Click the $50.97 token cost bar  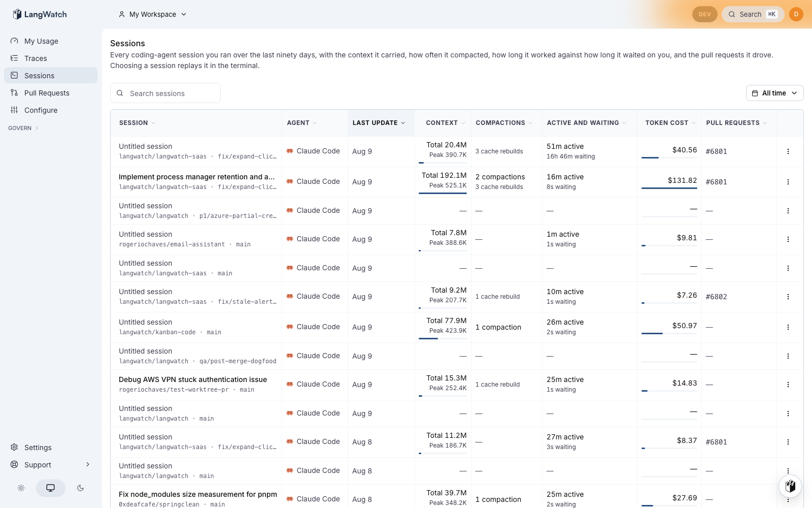tap(669, 333)
